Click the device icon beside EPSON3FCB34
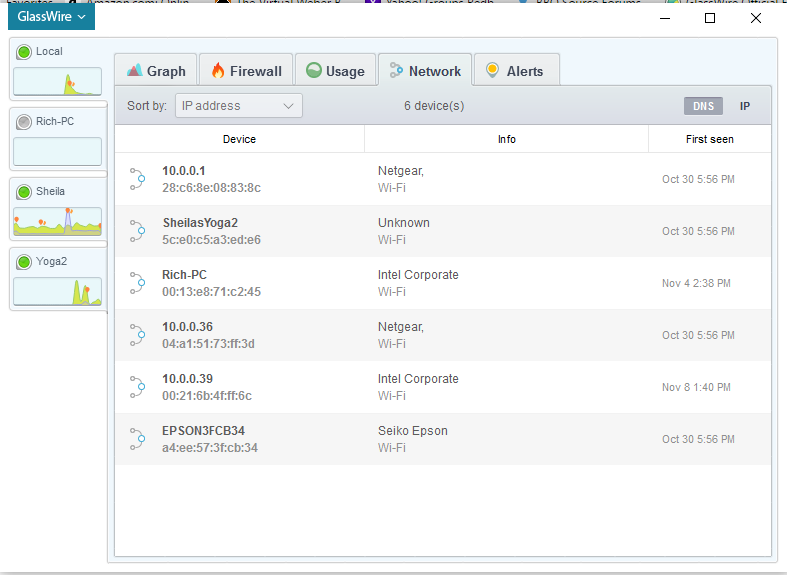This screenshot has width=787, height=575. tap(137, 439)
